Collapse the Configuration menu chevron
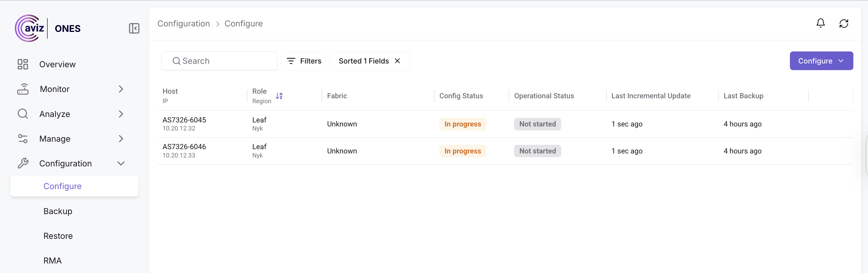The height and width of the screenshot is (273, 868). pos(121,163)
